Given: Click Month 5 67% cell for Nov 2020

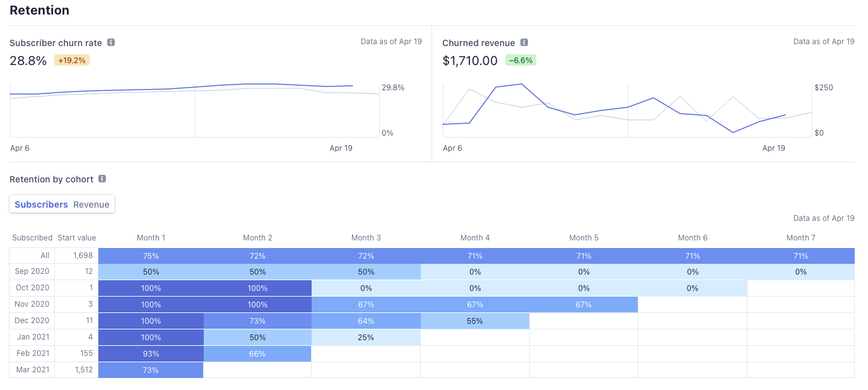Looking at the screenshot, I should coord(584,305).
